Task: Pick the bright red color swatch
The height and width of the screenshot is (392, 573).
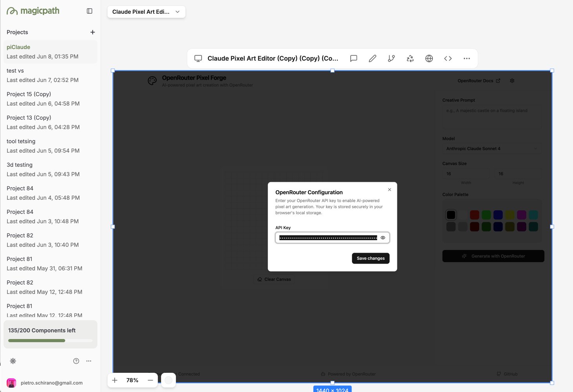Action: [474, 215]
